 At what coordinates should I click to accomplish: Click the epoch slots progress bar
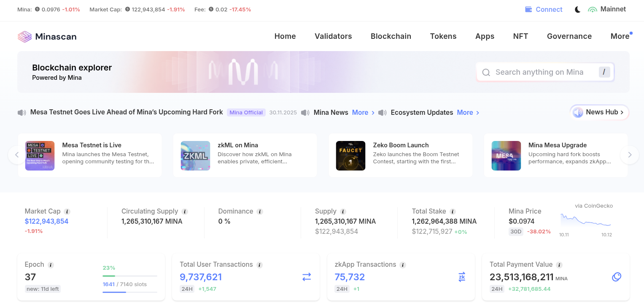click(x=130, y=292)
